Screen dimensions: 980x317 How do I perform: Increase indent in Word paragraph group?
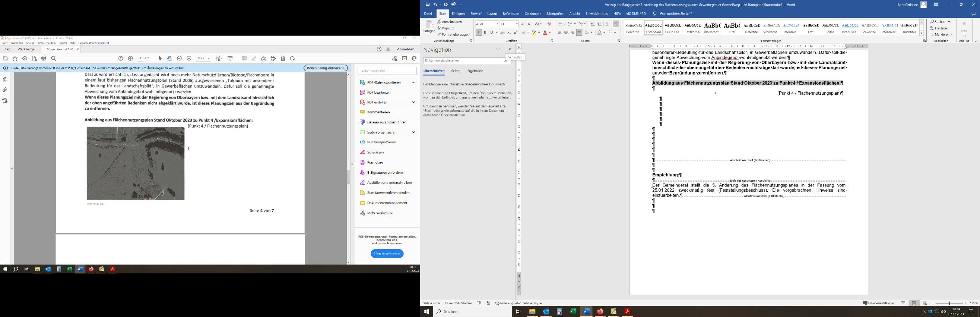click(x=600, y=24)
